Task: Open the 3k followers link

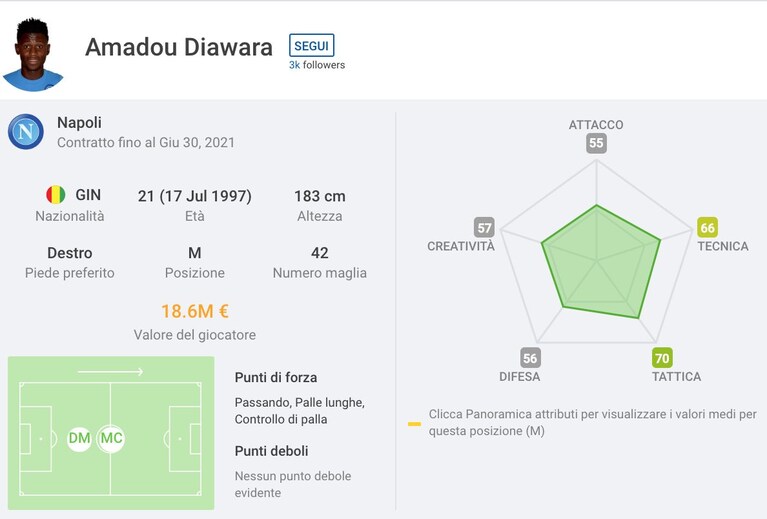Action: tap(316, 65)
